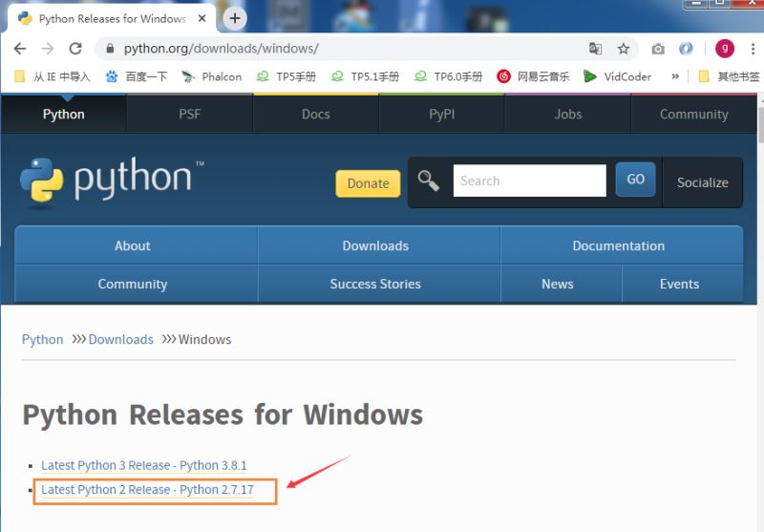This screenshot has width=764, height=532.
Task: Select the PyPI top navigation tab
Action: tap(442, 114)
